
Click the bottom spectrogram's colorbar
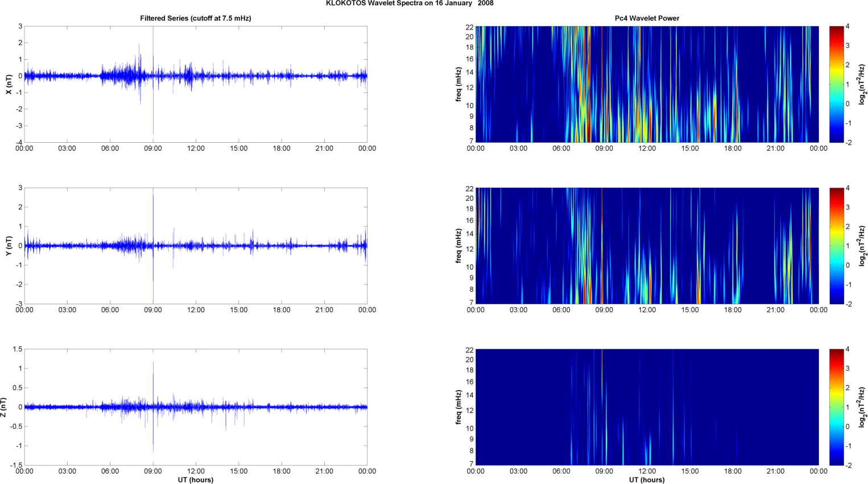pyautogui.click(x=836, y=407)
